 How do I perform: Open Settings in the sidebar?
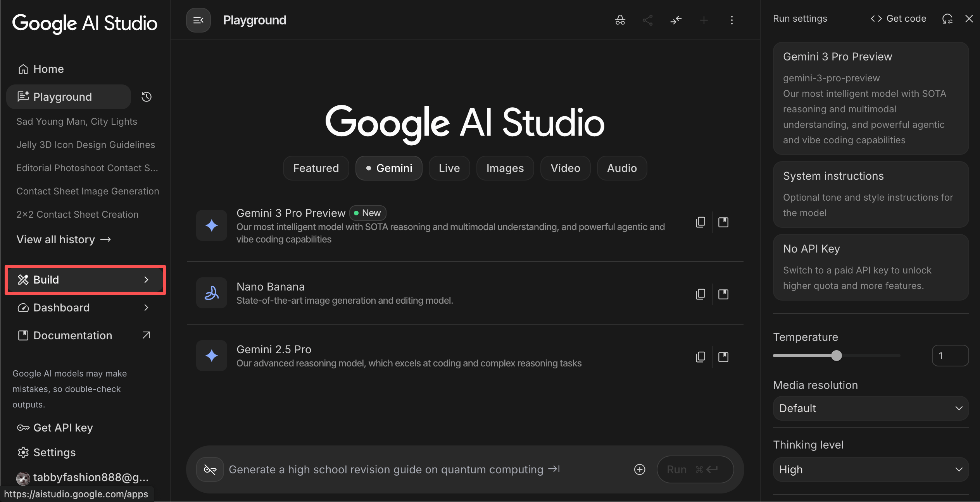tap(47, 452)
